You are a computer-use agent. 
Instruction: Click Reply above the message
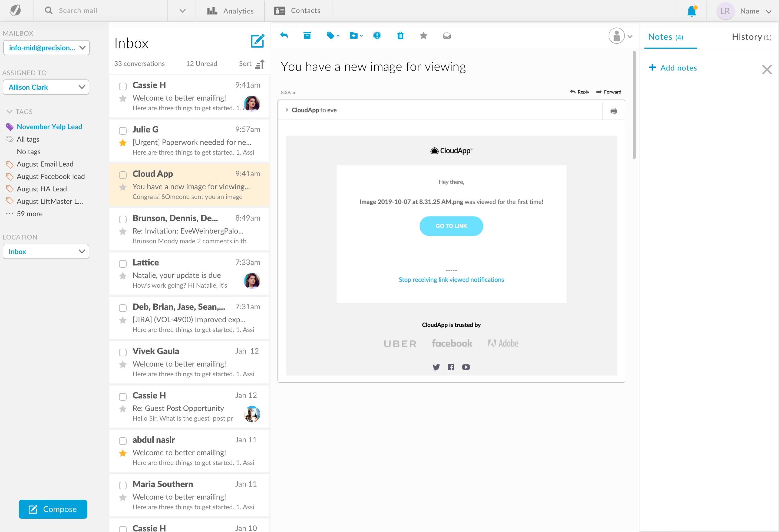pyautogui.click(x=580, y=92)
